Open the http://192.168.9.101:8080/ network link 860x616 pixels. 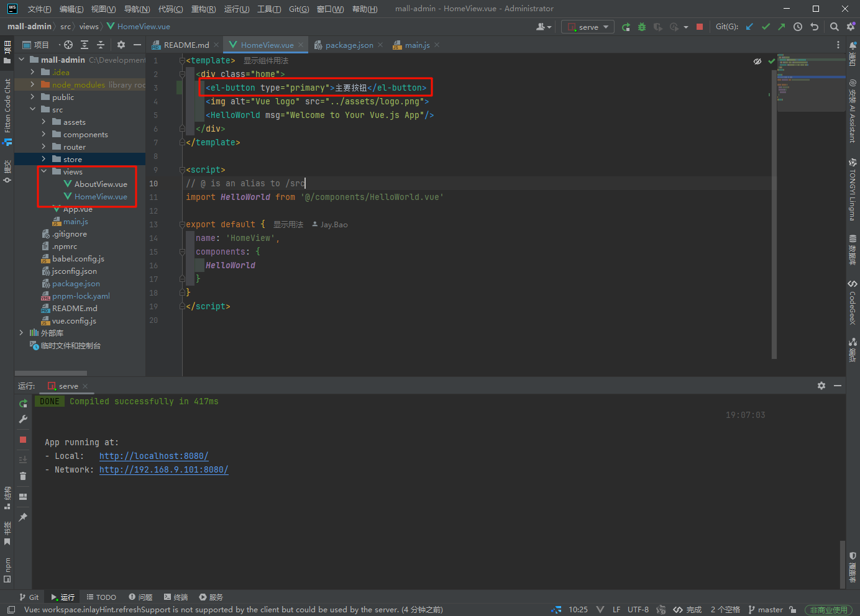[x=163, y=469]
